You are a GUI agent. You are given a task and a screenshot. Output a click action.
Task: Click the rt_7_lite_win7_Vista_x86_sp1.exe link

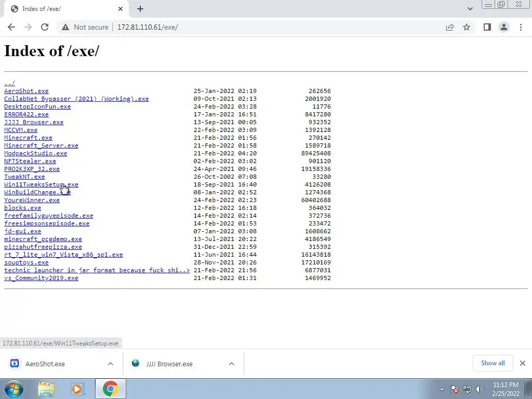(63, 255)
